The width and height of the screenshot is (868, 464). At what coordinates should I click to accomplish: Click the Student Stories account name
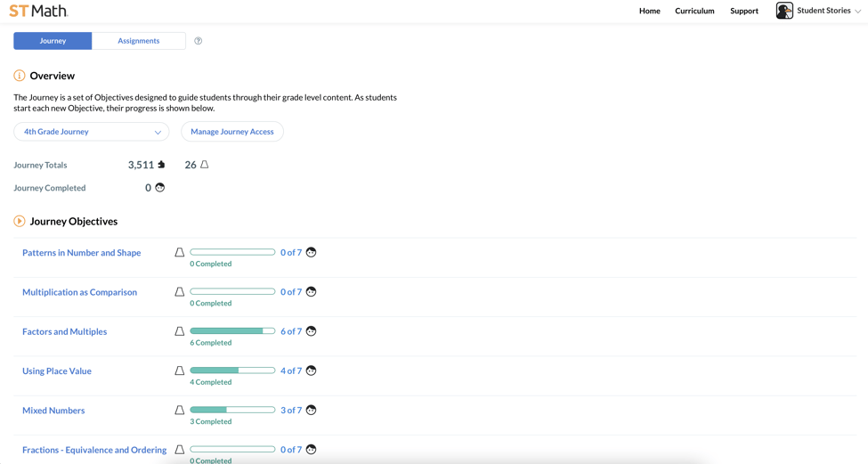click(x=823, y=11)
